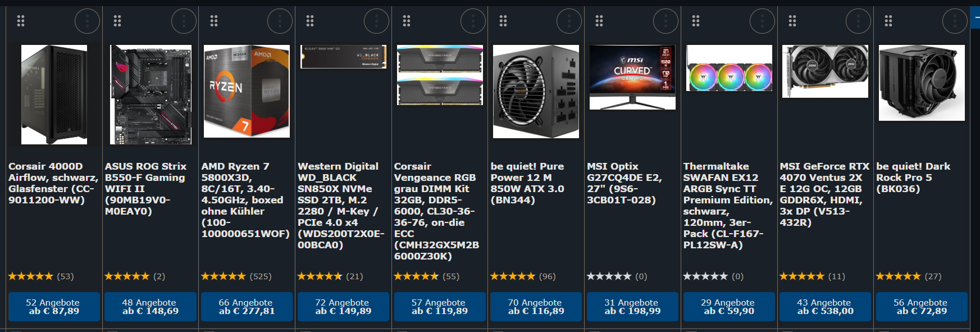Viewport: 980px width, 332px height.
Task: View the 29 Angebote from € 59,90
Action: click(x=729, y=307)
